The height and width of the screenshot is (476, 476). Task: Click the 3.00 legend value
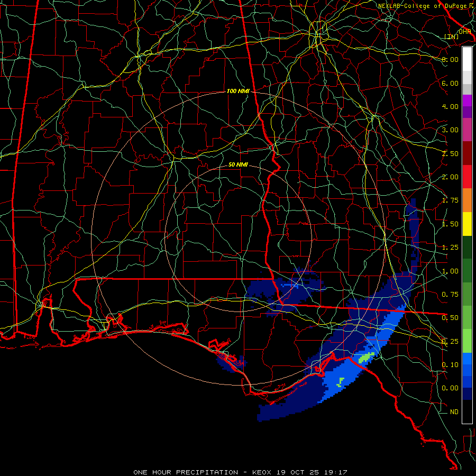pos(450,130)
